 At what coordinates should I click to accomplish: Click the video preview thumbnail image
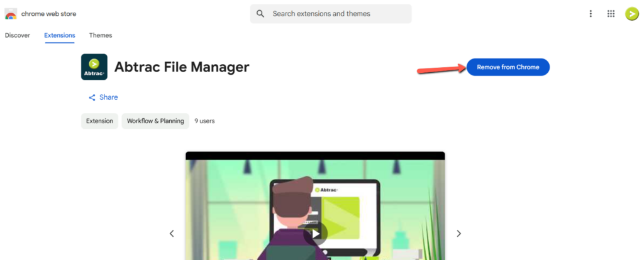(315, 206)
